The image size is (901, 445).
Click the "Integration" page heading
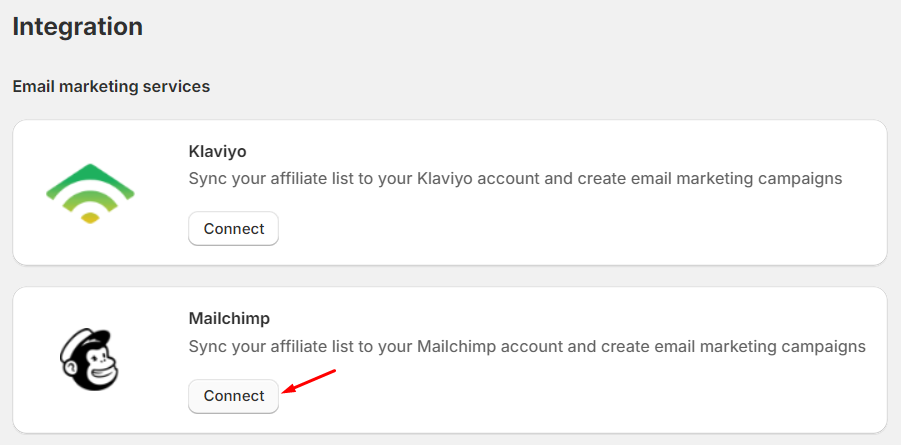tap(77, 27)
